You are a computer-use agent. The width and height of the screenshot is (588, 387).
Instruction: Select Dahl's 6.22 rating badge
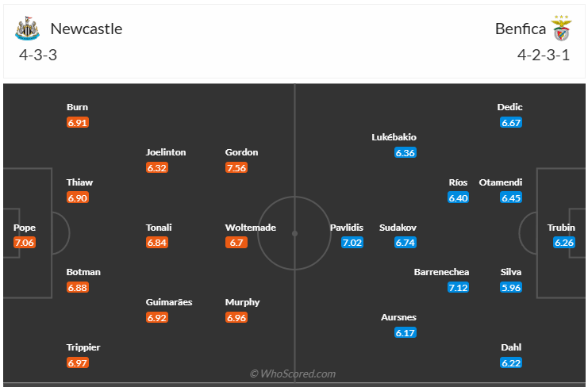pos(511,362)
